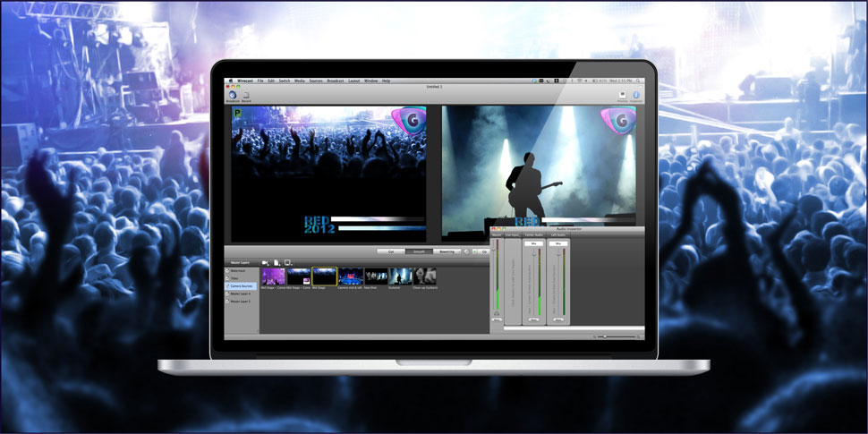Open the Broadcast menu
The height and width of the screenshot is (434, 868).
pos(336,81)
